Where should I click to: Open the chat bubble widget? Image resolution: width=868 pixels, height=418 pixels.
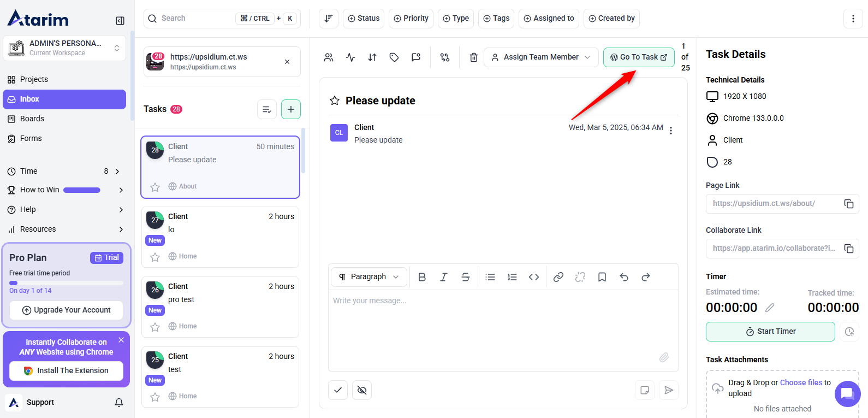pos(847,393)
